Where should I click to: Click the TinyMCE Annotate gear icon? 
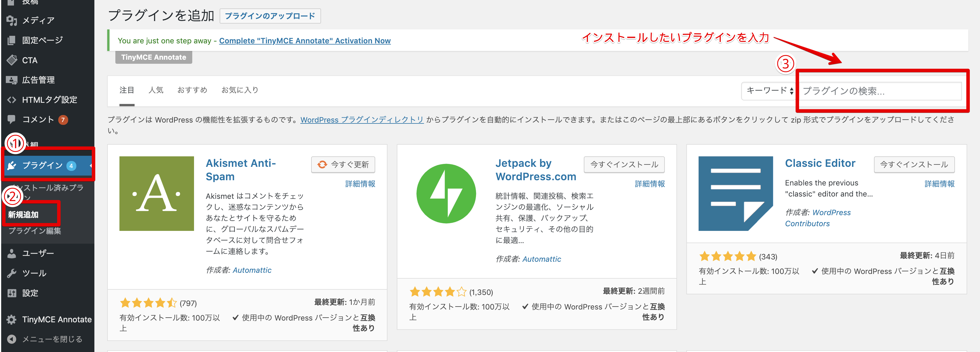pyautogui.click(x=12, y=319)
